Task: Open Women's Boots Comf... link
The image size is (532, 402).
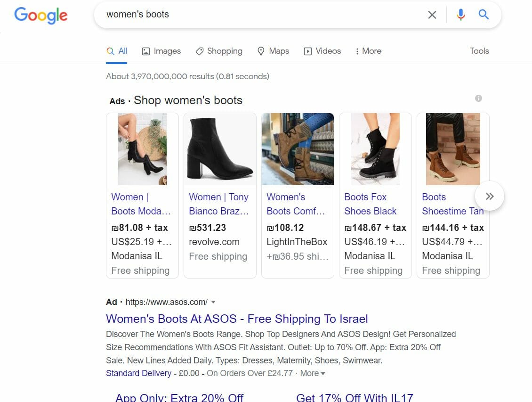Action: (x=296, y=204)
